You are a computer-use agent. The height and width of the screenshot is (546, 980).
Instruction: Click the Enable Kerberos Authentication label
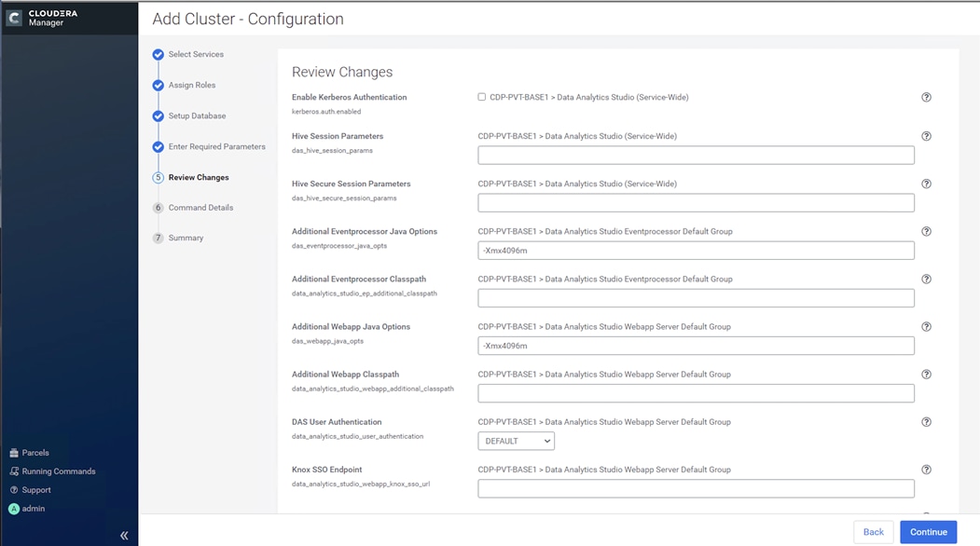click(x=350, y=98)
